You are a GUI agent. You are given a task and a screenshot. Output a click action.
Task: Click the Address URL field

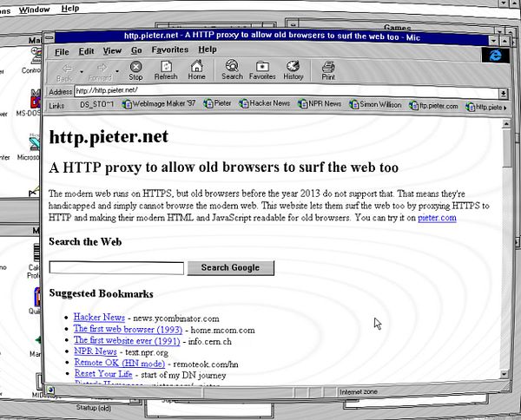[287, 91]
